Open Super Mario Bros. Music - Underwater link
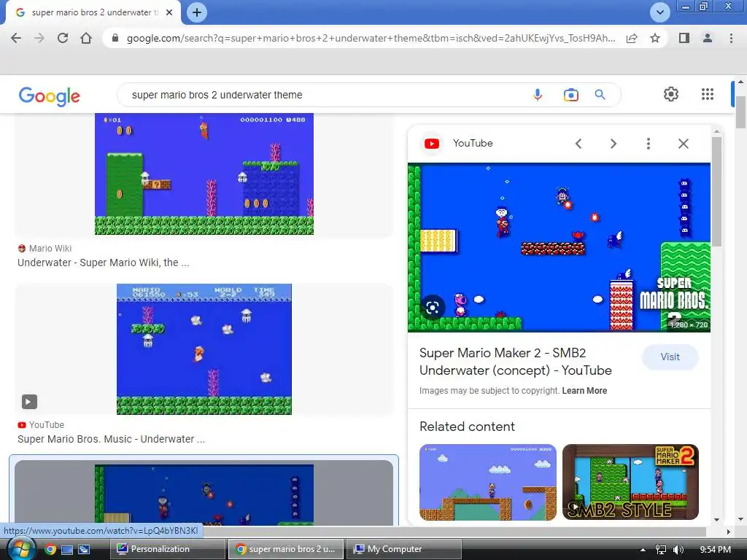 coord(112,439)
